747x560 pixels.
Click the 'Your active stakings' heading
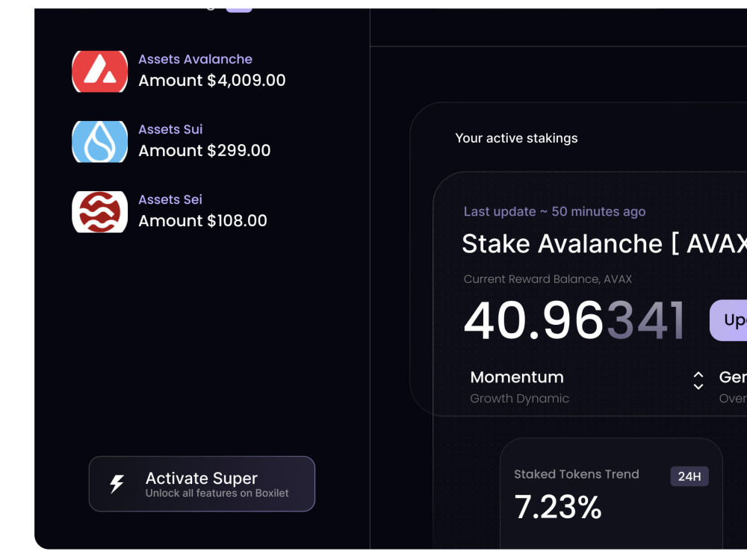point(516,138)
